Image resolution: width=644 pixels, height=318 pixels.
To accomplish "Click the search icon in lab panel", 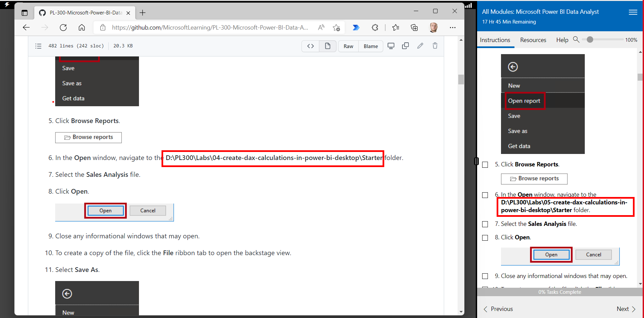I will tap(576, 40).
